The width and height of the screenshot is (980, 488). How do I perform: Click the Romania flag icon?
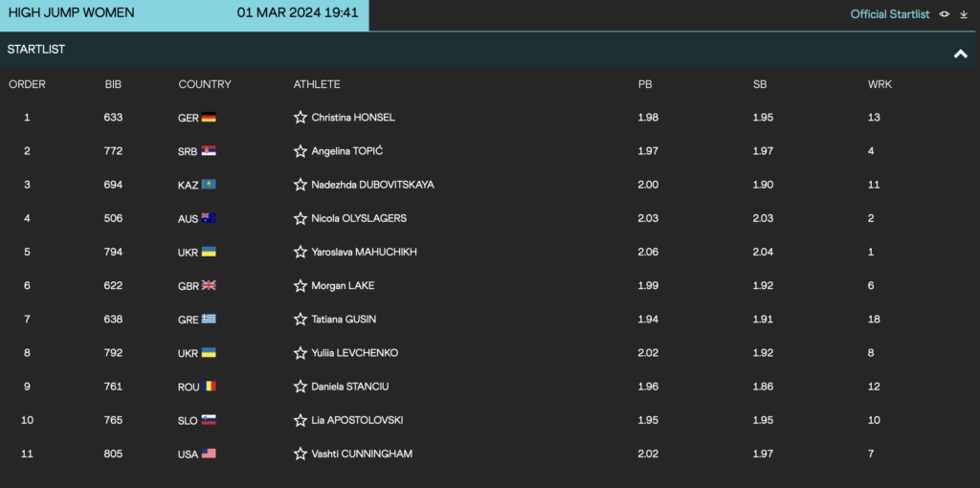209,387
